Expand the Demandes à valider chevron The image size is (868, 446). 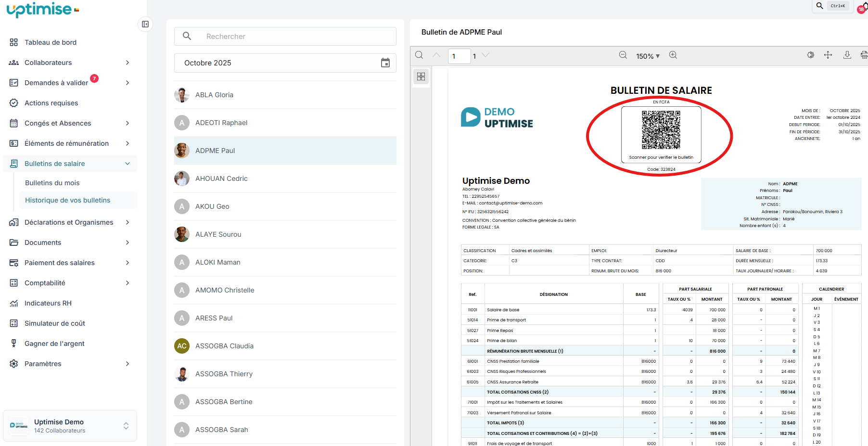[x=128, y=83]
